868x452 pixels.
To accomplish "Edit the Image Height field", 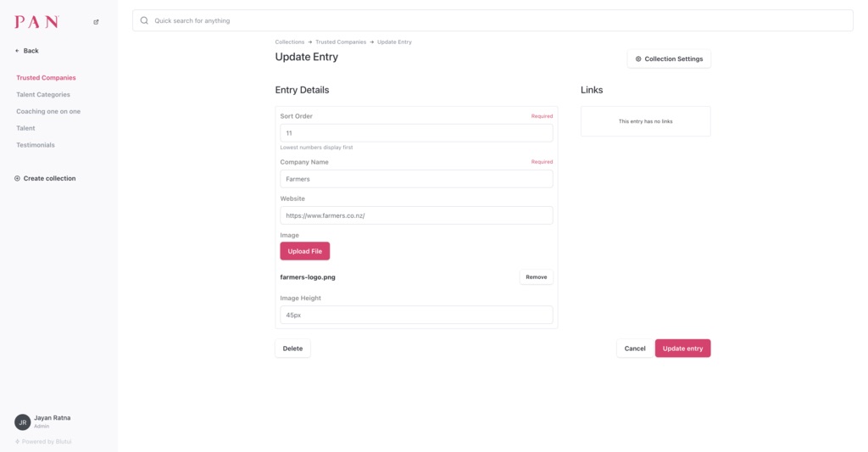I will [416, 315].
